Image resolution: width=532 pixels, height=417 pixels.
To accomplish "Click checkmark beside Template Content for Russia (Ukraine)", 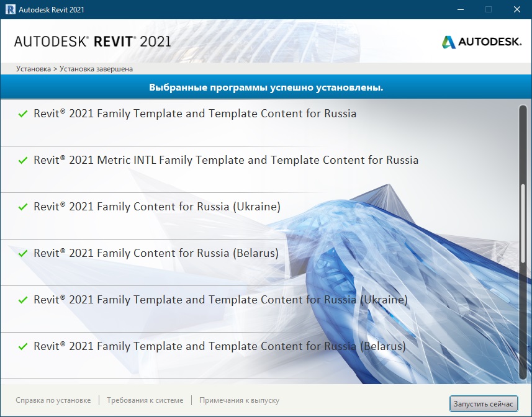I will [23, 300].
